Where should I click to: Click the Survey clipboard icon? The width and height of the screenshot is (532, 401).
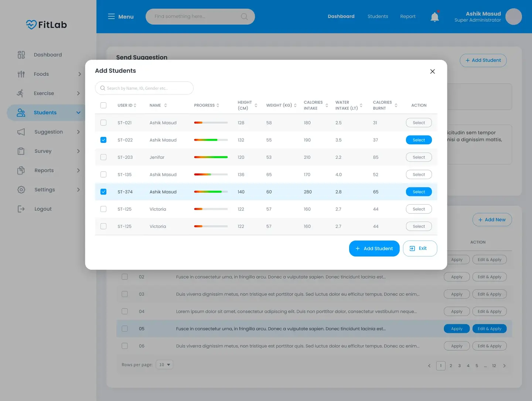point(21,151)
